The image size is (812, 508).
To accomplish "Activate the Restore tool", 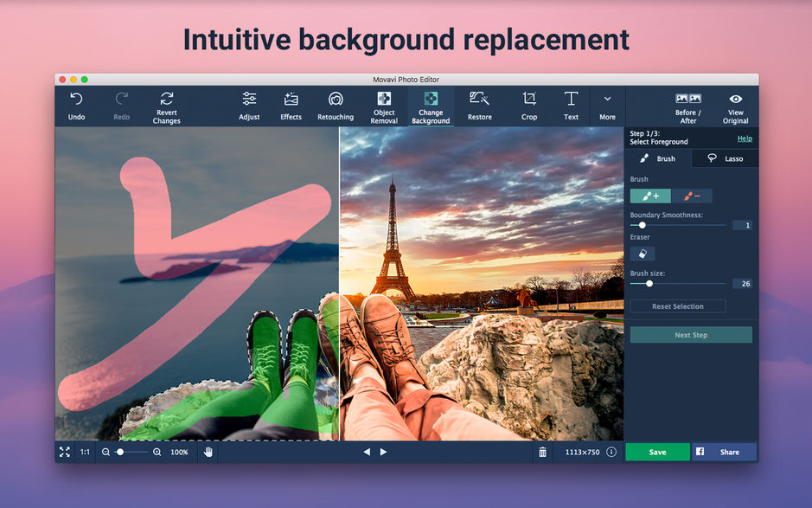I will (x=479, y=106).
